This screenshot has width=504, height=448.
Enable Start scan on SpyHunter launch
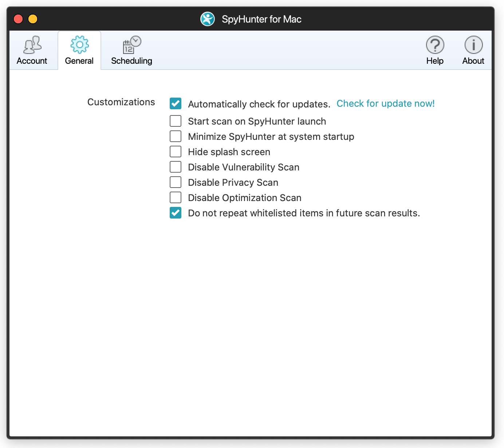176,121
